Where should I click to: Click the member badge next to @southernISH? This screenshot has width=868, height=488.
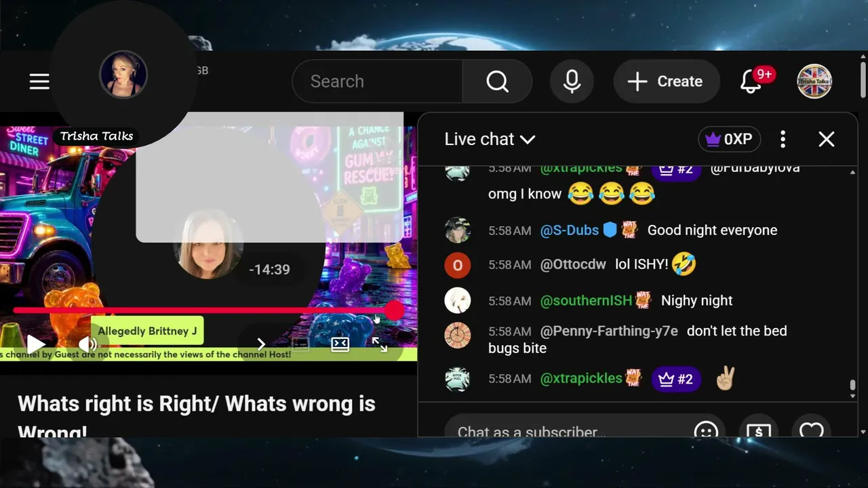click(x=644, y=300)
